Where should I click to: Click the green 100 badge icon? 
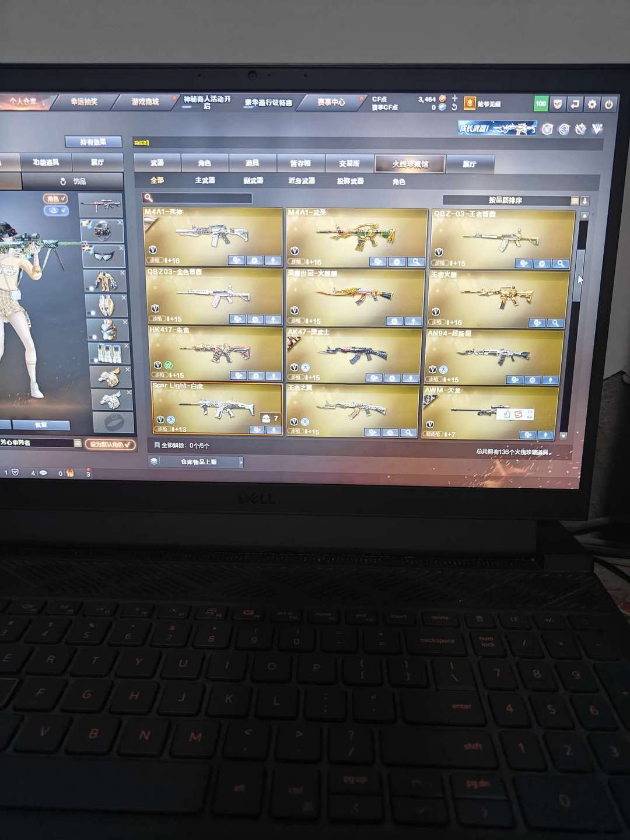541,104
